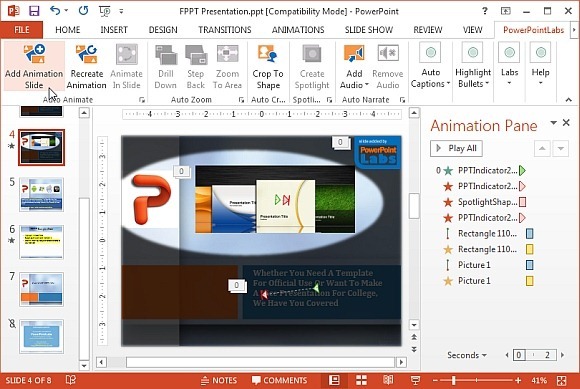Viewport: 580px width, 389px height.
Task: Move animation up in order
Action: tap(542, 149)
